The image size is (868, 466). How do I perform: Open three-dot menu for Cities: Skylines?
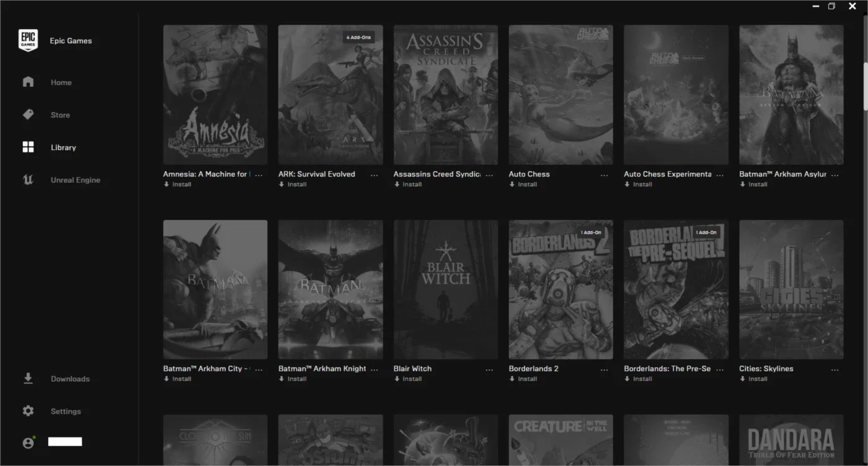(x=835, y=370)
